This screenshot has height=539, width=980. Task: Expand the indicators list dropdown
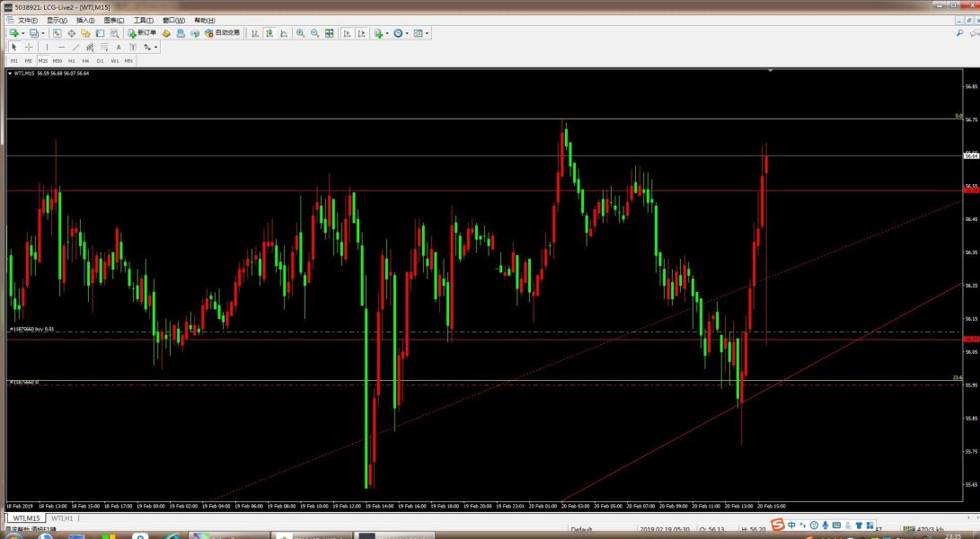384,33
